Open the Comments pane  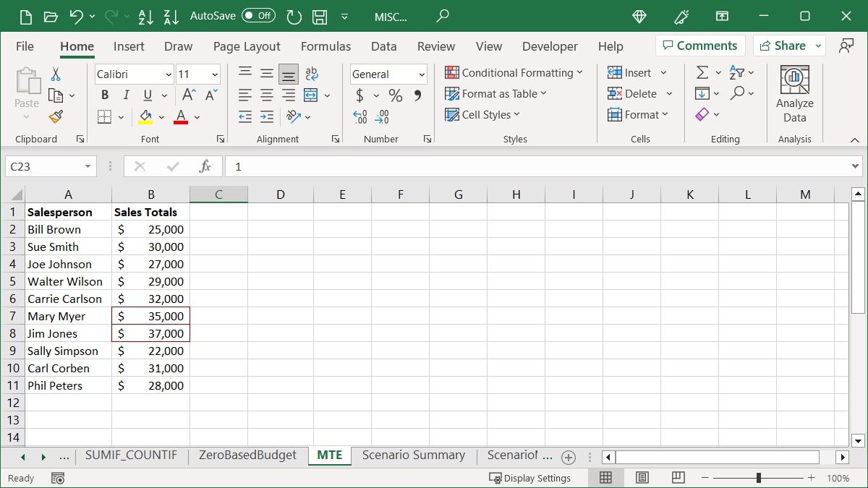click(x=700, y=45)
